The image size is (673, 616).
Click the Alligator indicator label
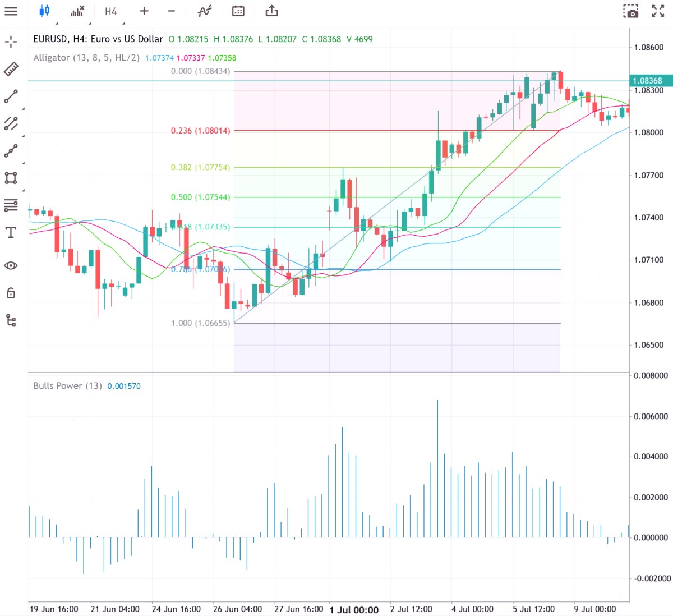[86, 58]
